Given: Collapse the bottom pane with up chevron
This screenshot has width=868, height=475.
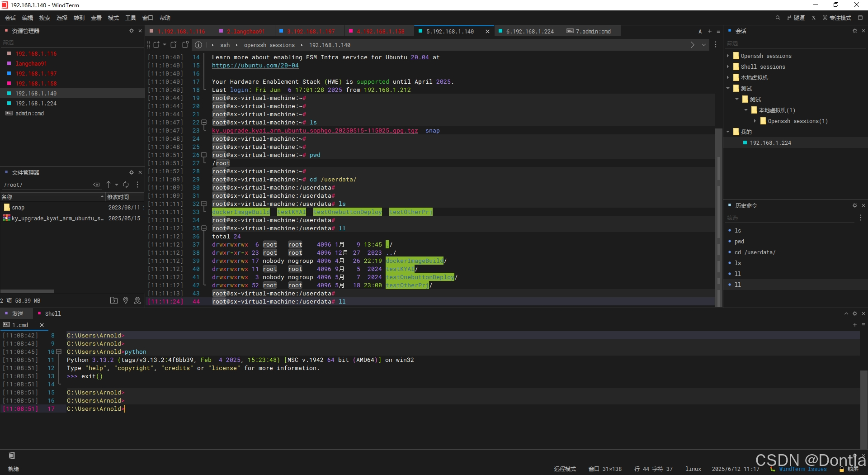Looking at the screenshot, I should click(x=846, y=313).
